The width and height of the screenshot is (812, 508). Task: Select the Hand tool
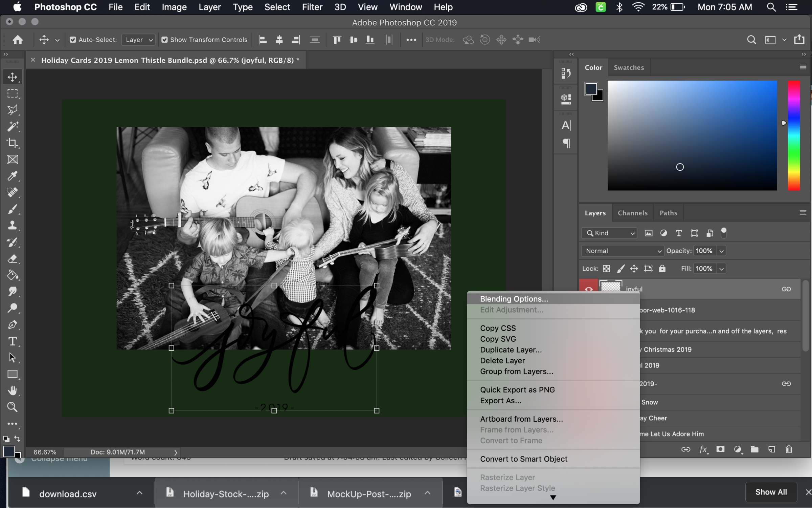click(x=13, y=390)
